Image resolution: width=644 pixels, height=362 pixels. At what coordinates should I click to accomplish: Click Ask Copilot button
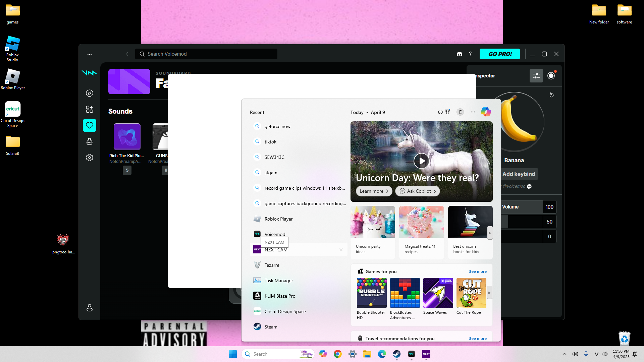(x=418, y=191)
